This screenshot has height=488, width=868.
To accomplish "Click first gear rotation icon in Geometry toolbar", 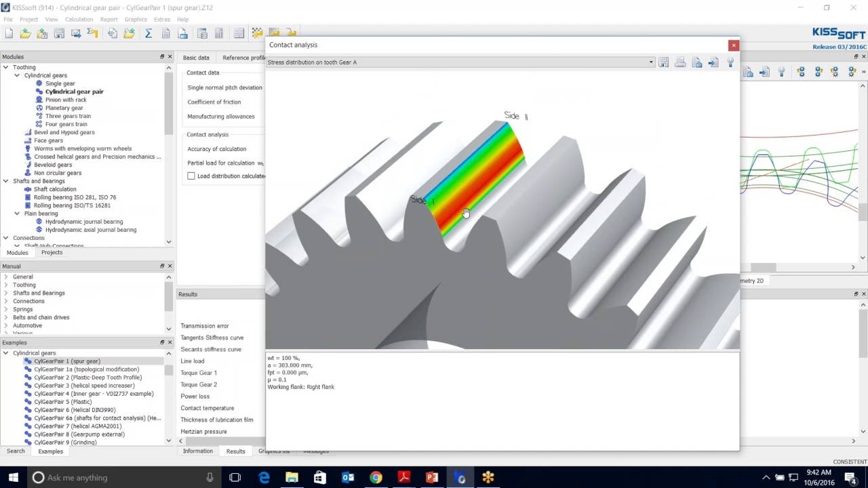I will [x=802, y=71].
